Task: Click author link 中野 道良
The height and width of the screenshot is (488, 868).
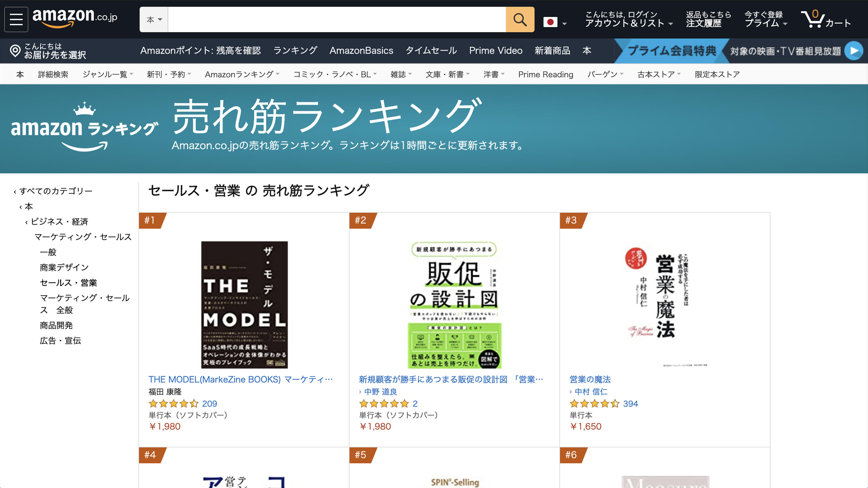Action: 380,392
